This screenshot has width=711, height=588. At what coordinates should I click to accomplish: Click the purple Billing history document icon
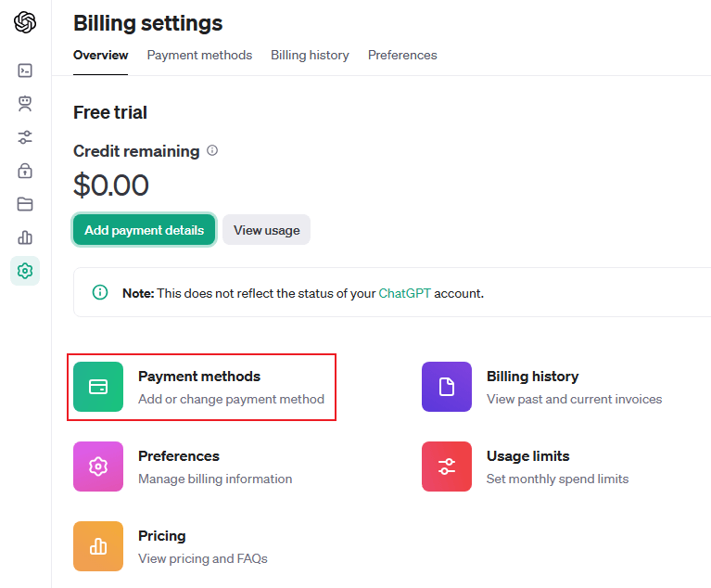(x=447, y=387)
